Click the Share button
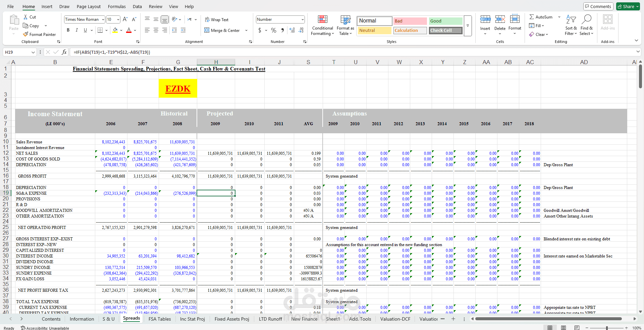The width and height of the screenshot is (644, 330). [628, 6]
